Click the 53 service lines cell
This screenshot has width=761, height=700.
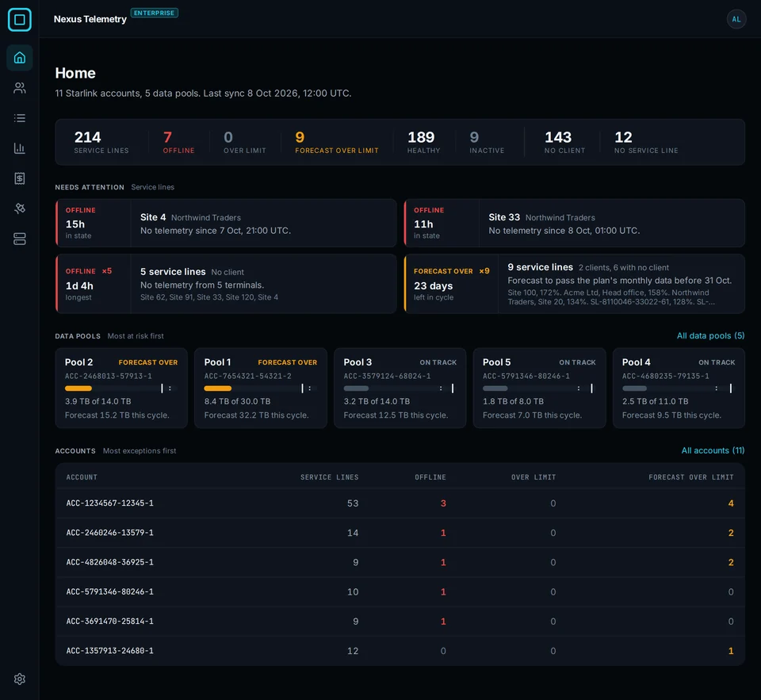click(353, 503)
